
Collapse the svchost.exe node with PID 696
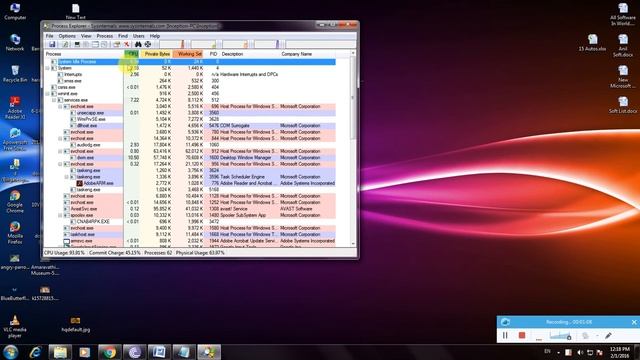(60, 107)
